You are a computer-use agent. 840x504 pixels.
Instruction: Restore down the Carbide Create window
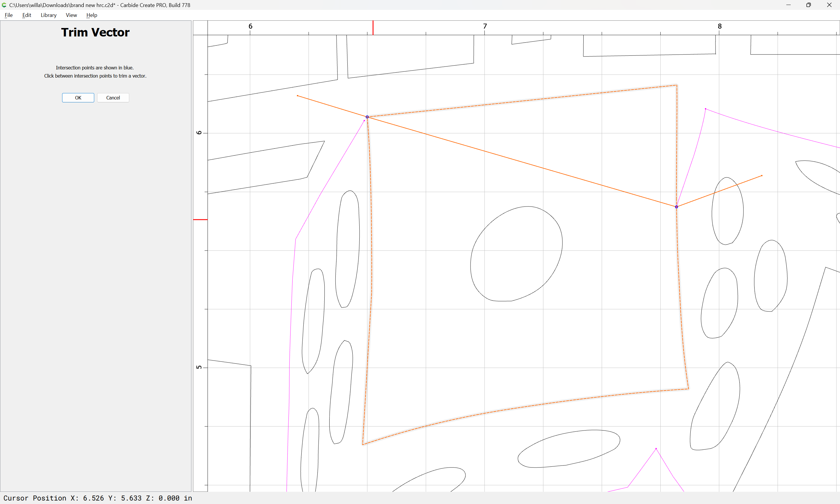pos(808,5)
